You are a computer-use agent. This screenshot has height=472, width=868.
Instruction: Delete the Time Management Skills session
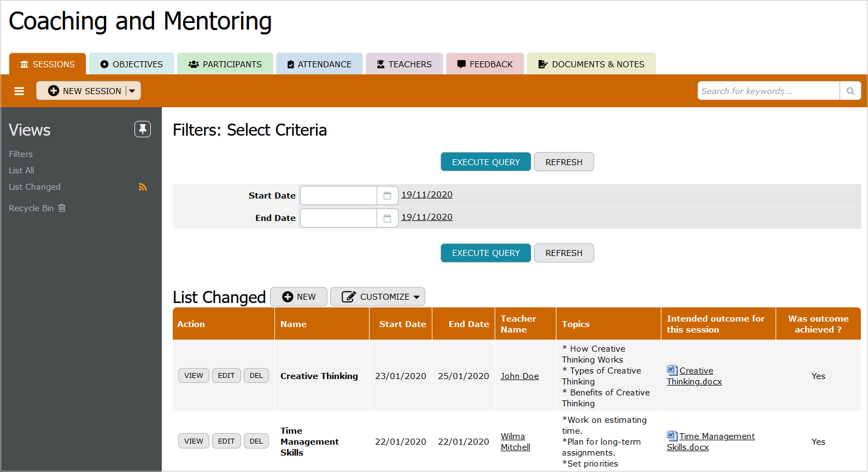tap(256, 441)
